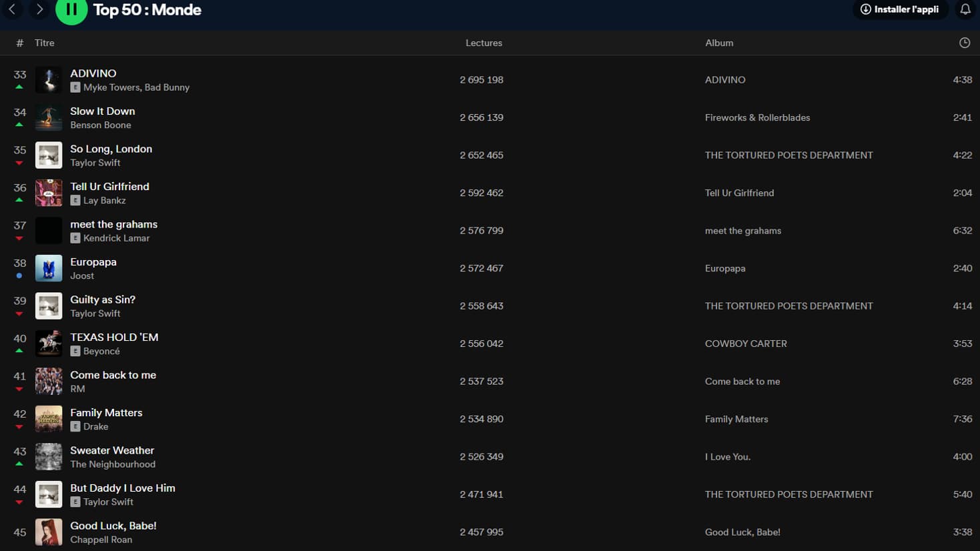980x551 pixels.
Task: Open the Fireworks & Rollerblades album link
Action: tap(757, 117)
